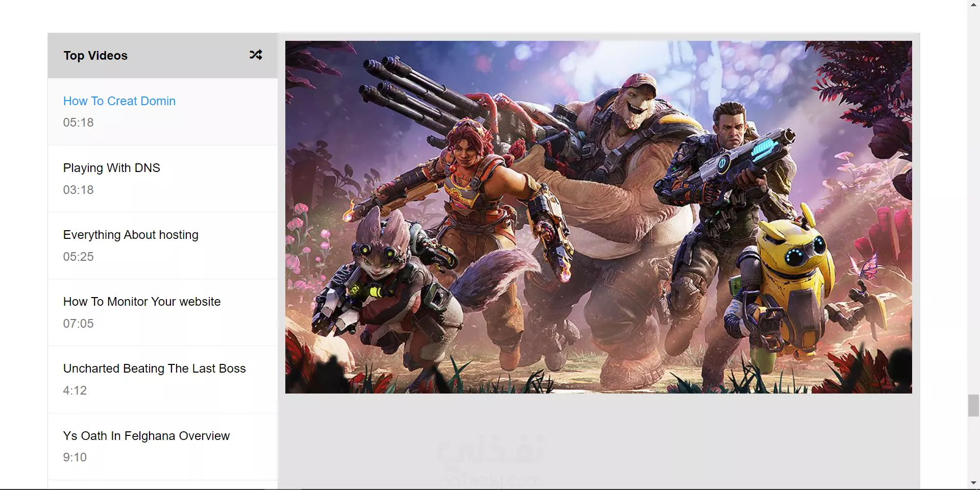Click the 4:12 duration text
The width and height of the screenshot is (980, 490).
[x=75, y=390]
